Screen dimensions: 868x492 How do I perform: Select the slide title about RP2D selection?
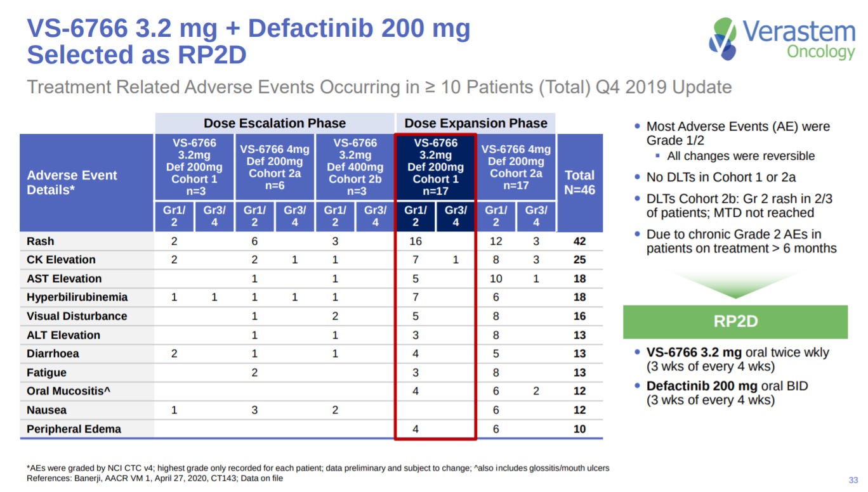click(x=249, y=42)
